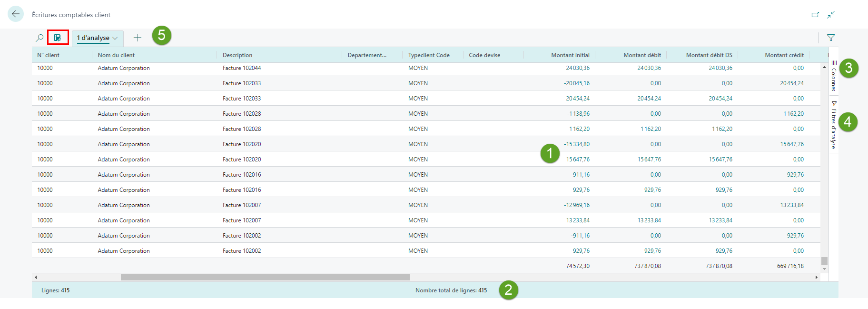The image size is (868, 309).
Task: Click Nombre total de lignes: 415 text
Action: (x=451, y=290)
